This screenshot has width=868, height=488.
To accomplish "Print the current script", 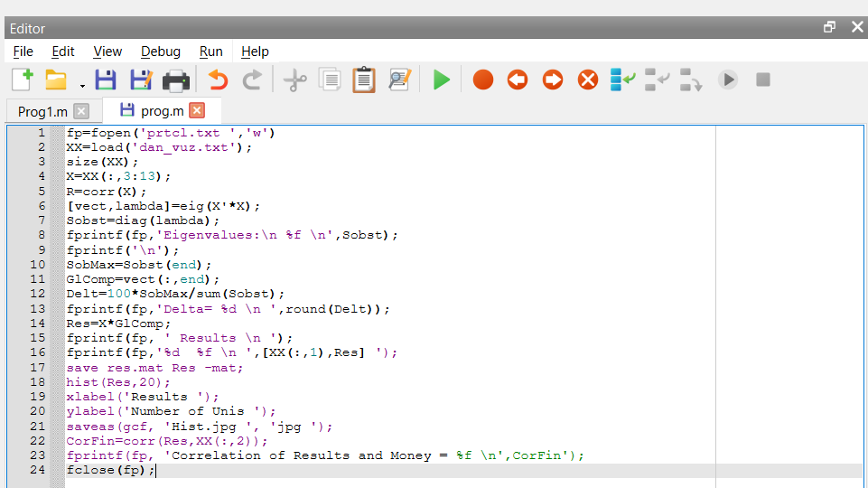I will (x=175, y=80).
